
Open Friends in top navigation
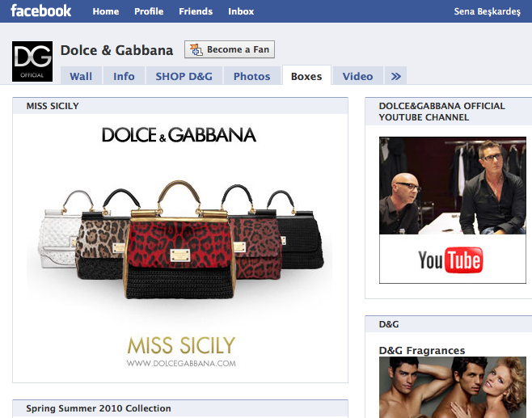(196, 11)
